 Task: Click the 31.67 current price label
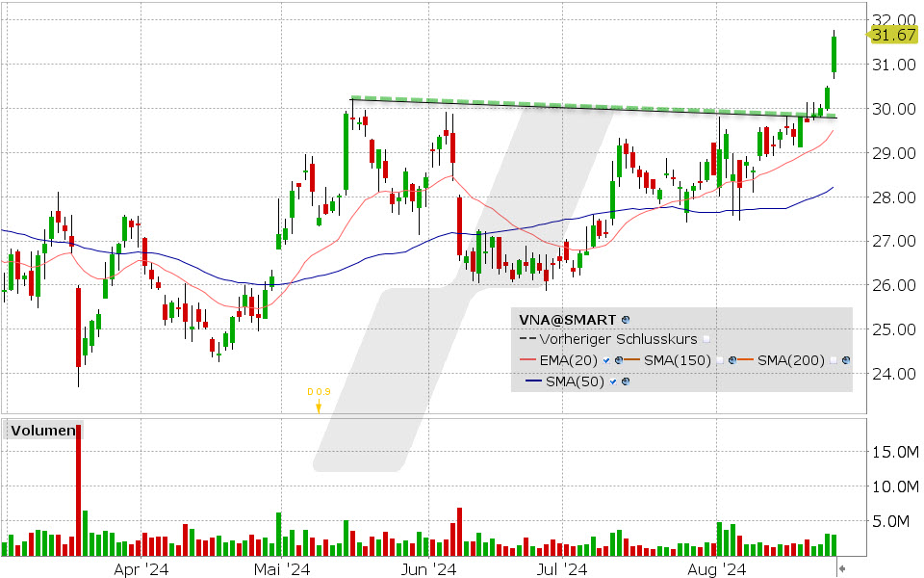click(893, 35)
